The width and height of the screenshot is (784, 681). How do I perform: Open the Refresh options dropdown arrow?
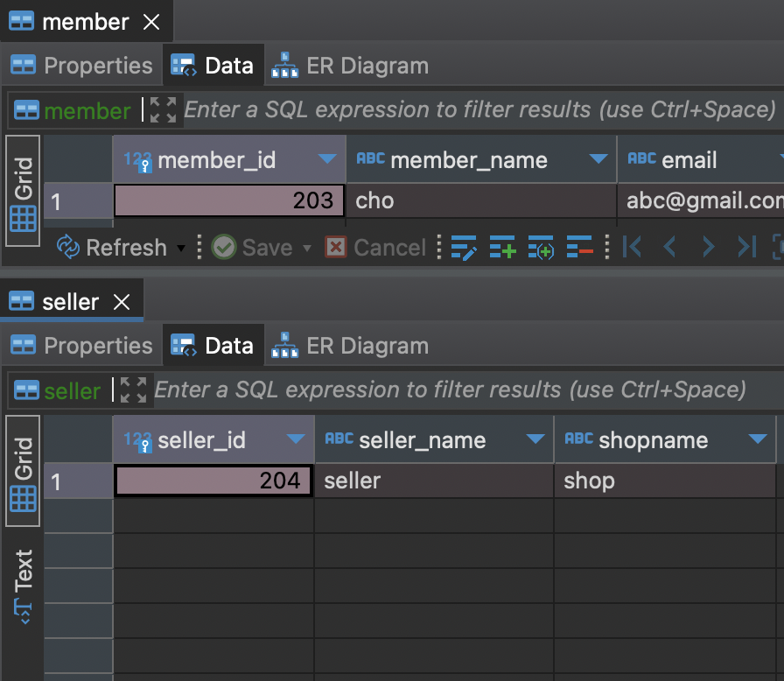coord(181,248)
